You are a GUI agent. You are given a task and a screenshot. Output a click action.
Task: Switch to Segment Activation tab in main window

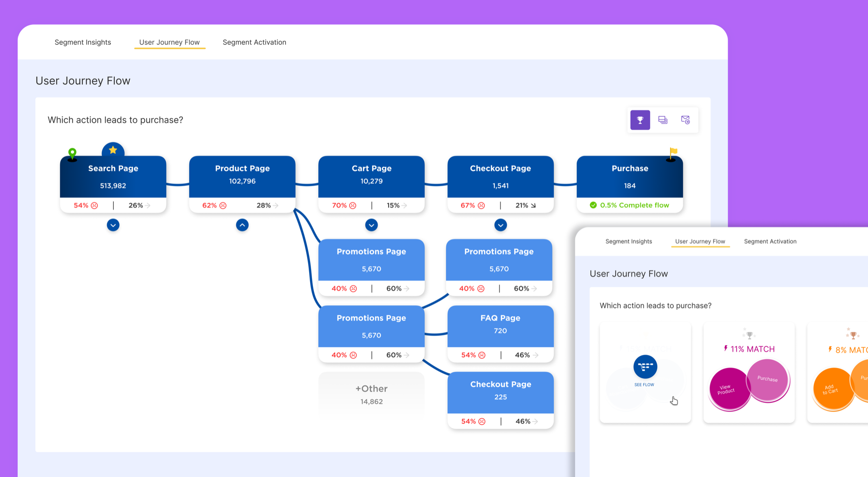[254, 42]
